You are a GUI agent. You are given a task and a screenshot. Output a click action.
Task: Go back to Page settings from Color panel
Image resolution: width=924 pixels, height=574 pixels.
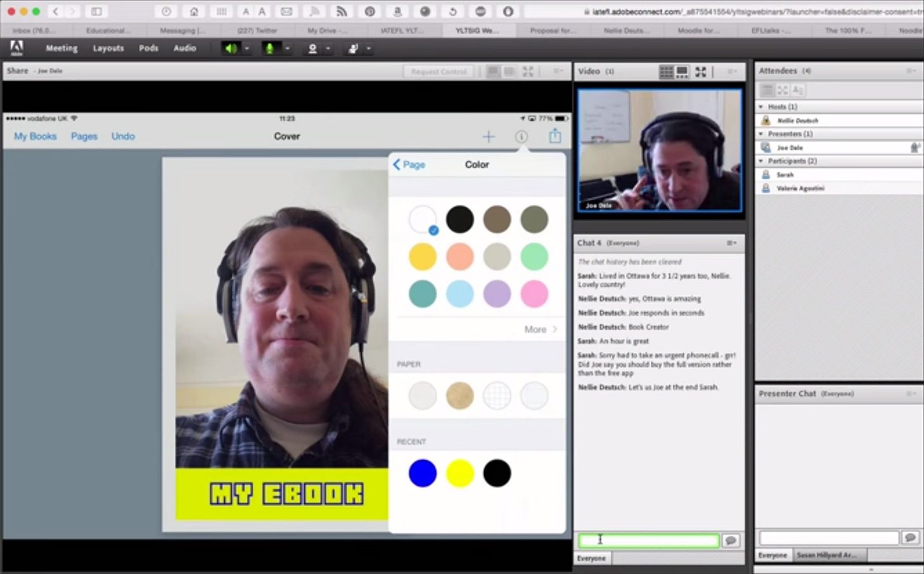409,164
